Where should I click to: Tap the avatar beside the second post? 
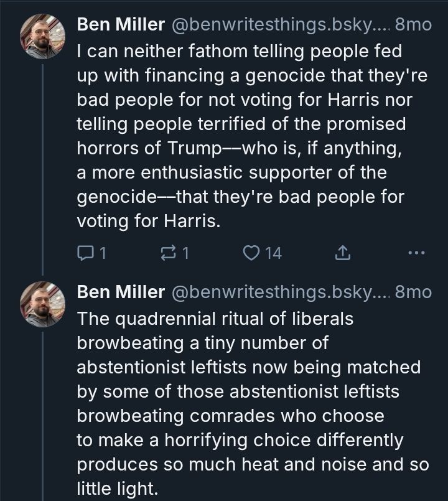tap(42, 304)
